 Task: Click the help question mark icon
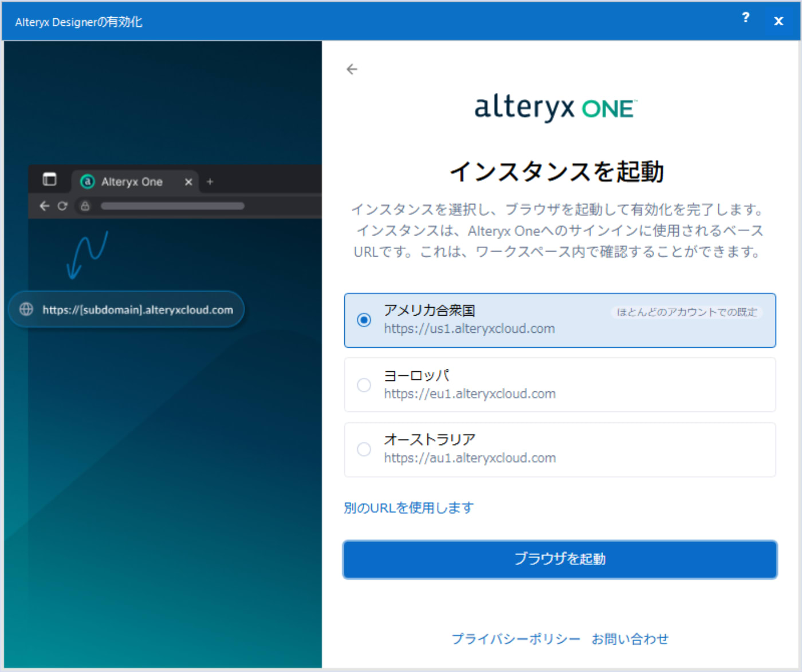coord(745,18)
